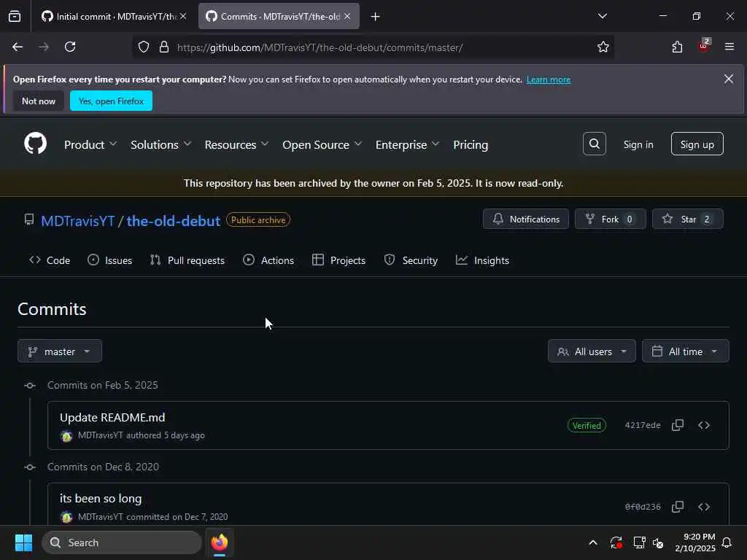Screen dimensions: 747x560
Task: Close the Initial commit tab
Action: (183, 16)
